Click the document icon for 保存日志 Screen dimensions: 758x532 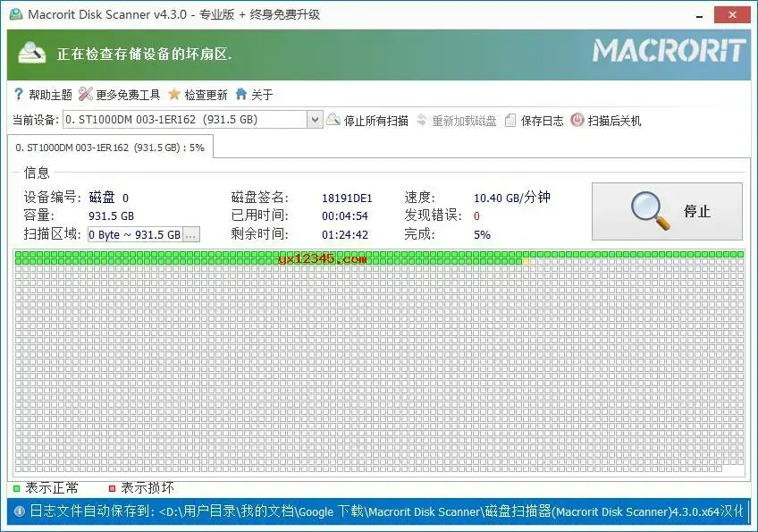click(x=510, y=120)
